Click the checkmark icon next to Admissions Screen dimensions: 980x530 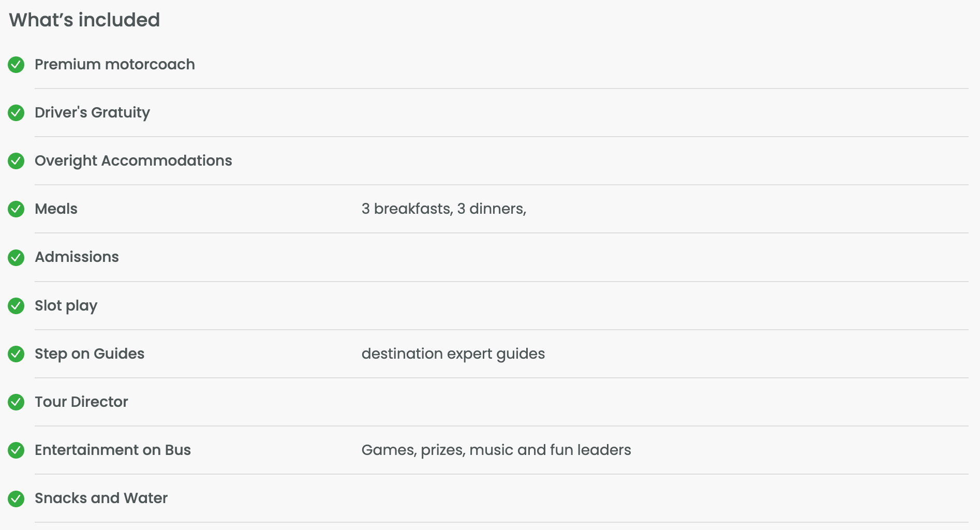click(16, 257)
